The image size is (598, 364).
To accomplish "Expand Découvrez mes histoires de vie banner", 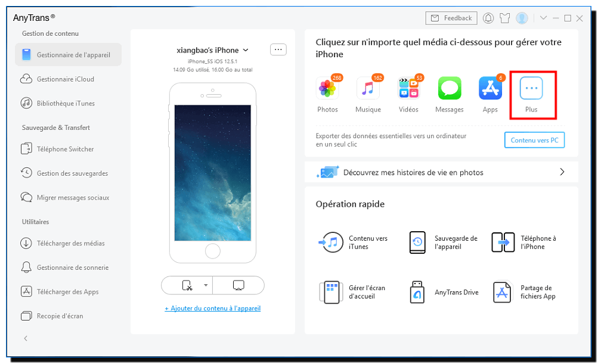I will click(x=561, y=172).
